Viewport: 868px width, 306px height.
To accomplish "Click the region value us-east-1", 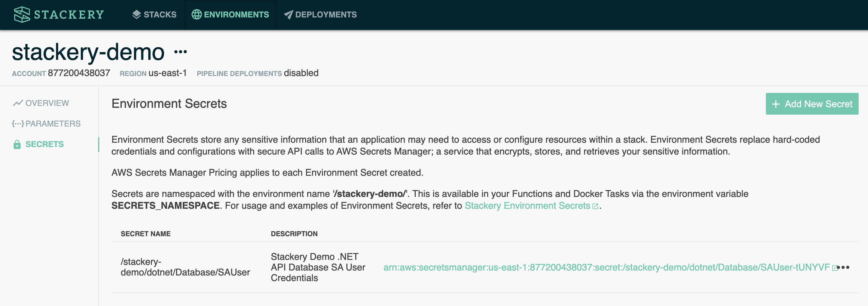I will click(x=167, y=73).
